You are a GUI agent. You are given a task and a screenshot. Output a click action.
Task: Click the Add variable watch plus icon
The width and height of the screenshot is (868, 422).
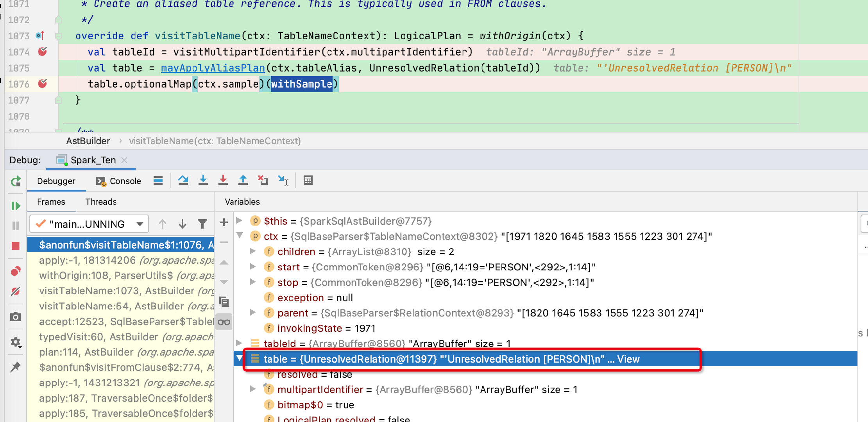(224, 222)
